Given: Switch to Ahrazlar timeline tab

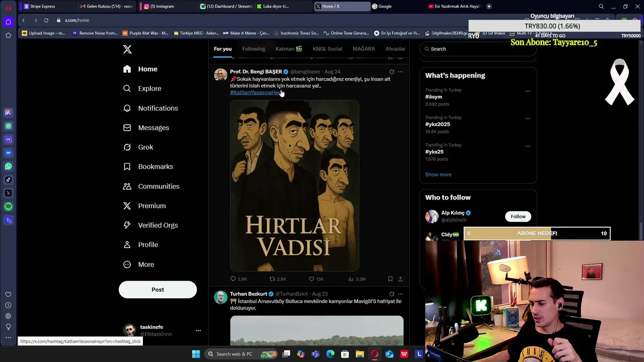Looking at the screenshot, I should click(395, 49).
